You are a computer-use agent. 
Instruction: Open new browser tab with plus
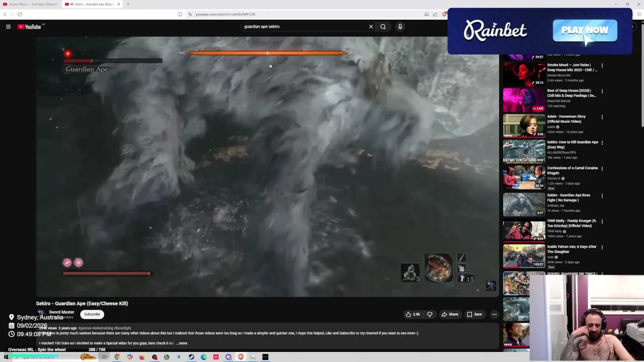click(x=128, y=4)
